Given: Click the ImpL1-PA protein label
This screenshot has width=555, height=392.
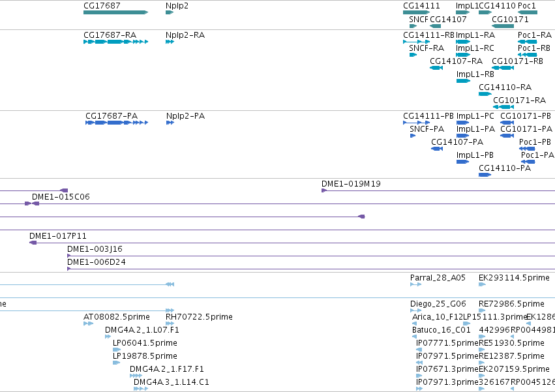Looking at the screenshot, I should pos(475,129).
